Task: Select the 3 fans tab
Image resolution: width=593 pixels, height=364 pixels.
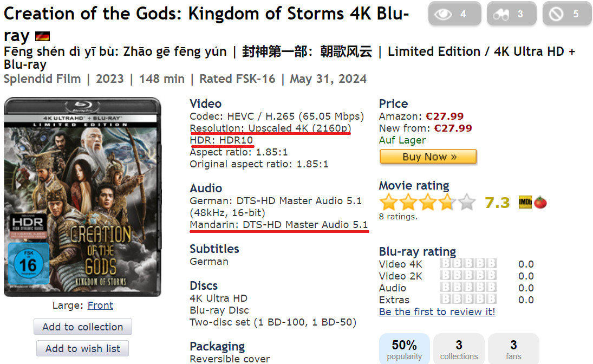Action: pyautogui.click(x=513, y=349)
